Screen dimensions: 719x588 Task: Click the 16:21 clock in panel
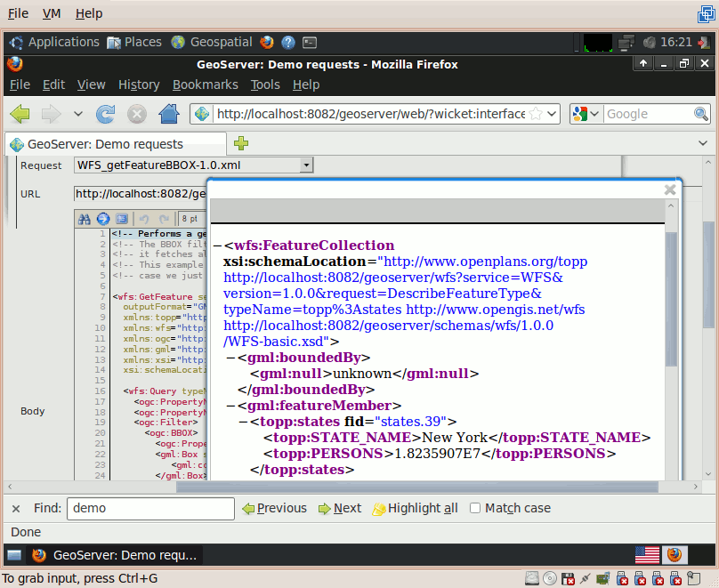676,42
